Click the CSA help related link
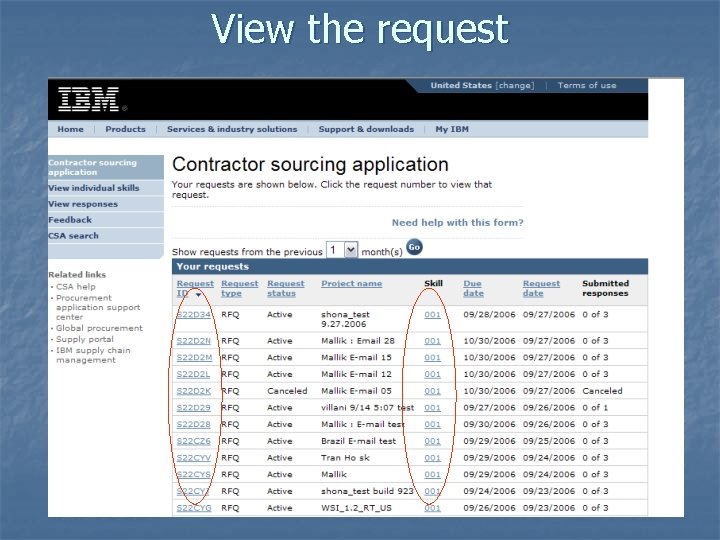This screenshot has height=540, width=720. (x=76, y=287)
